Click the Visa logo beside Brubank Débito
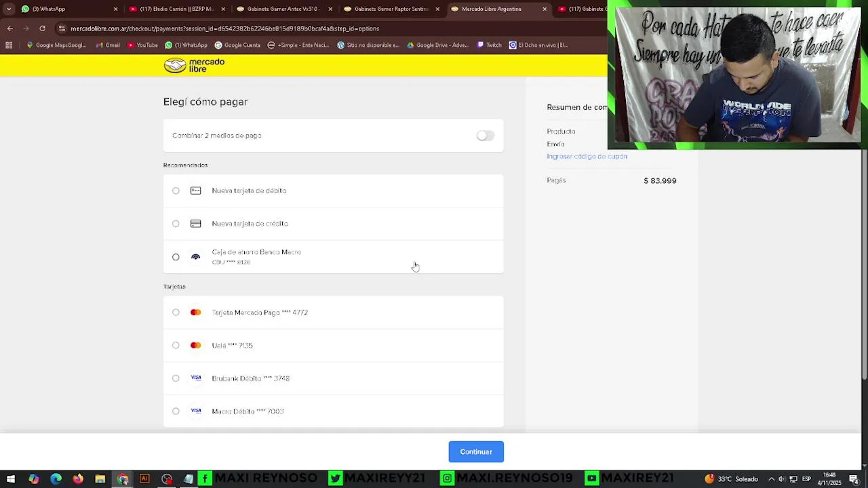Screen dimensions: 868x488 tap(195, 378)
